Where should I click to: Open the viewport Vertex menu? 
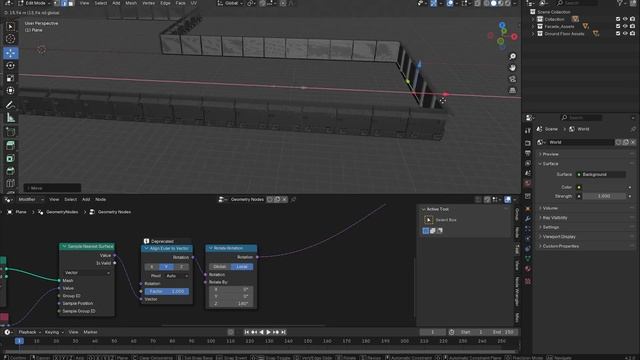click(x=149, y=3)
